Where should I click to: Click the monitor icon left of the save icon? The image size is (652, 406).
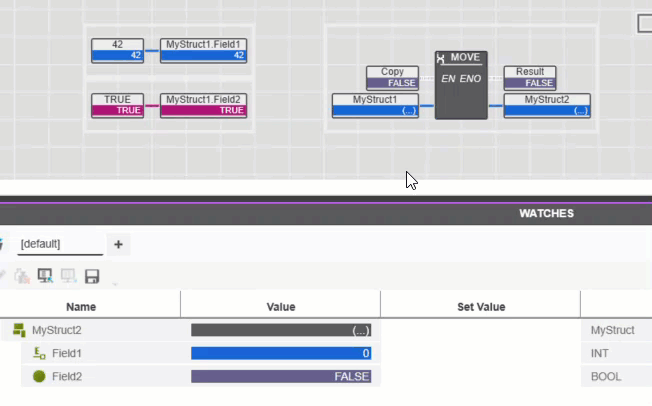coord(68,276)
